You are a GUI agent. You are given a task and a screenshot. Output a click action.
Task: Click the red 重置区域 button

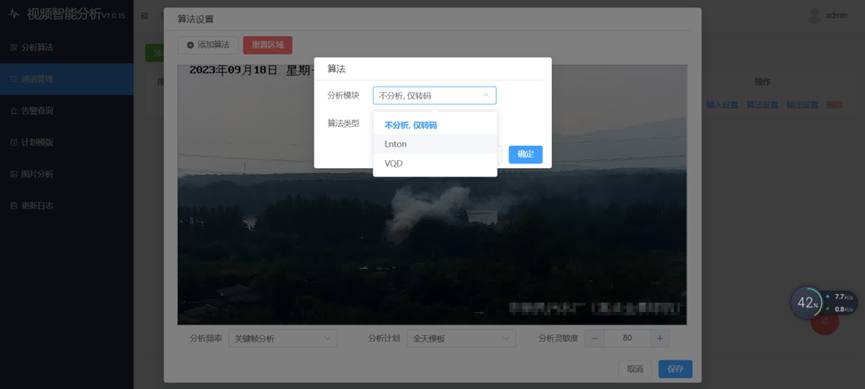[x=268, y=45]
